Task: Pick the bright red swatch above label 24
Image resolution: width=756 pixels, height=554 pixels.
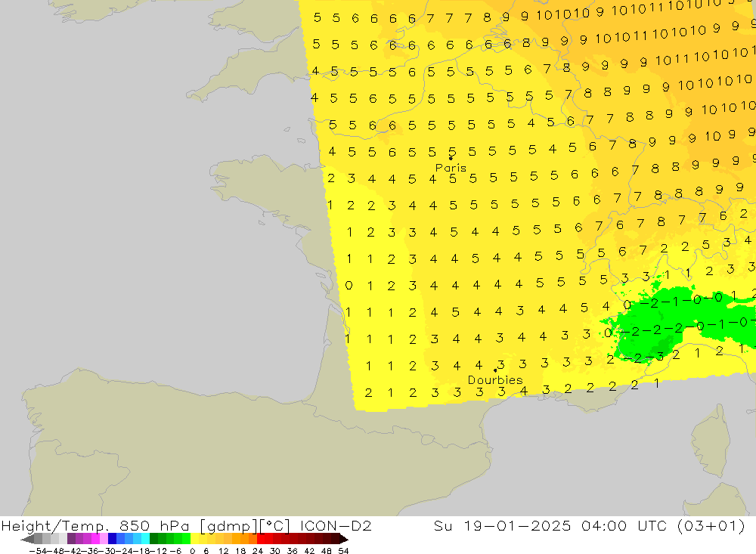Action: click(x=261, y=539)
